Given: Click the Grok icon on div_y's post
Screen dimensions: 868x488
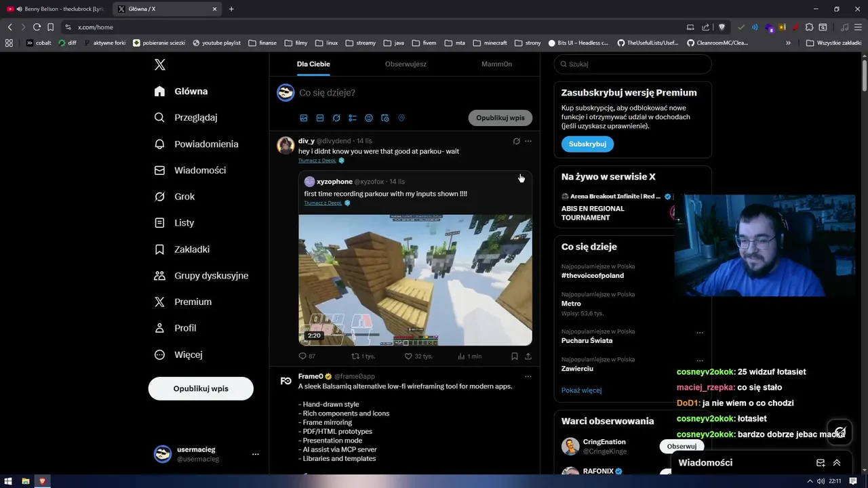Looking at the screenshot, I should coord(516,141).
